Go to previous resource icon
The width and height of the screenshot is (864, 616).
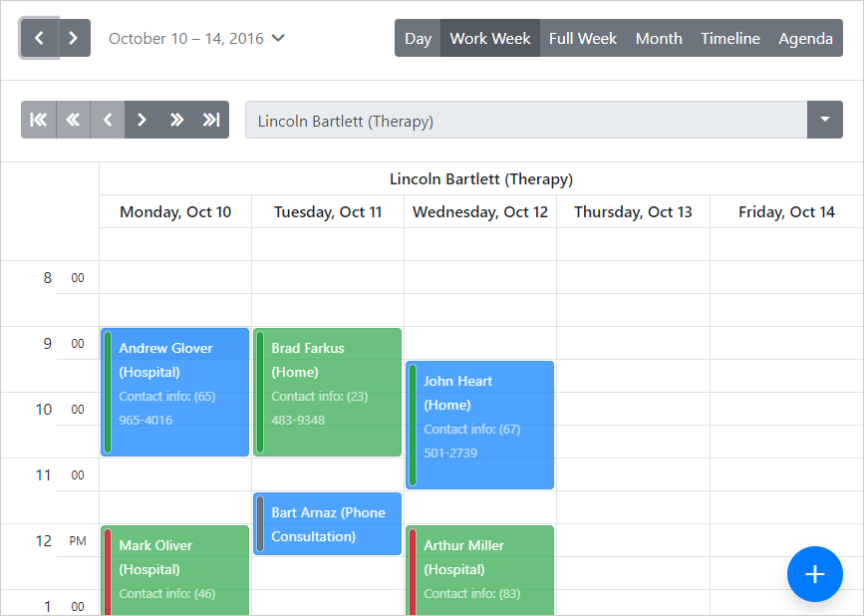click(108, 120)
